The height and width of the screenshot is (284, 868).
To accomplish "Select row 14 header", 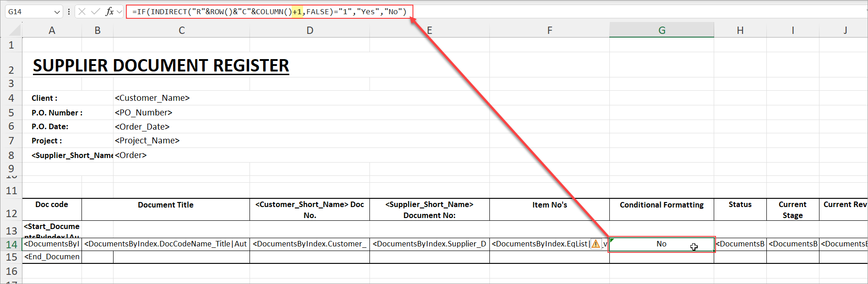I will coord(11,245).
